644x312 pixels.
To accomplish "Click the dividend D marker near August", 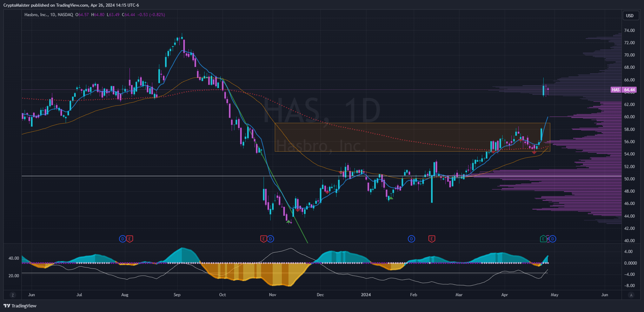I will [122, 239].
